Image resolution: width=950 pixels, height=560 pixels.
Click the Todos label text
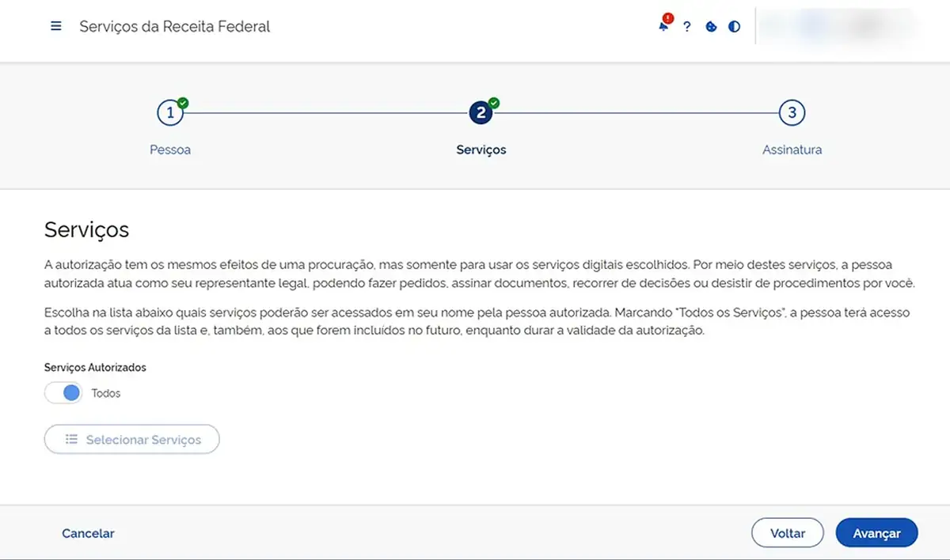(106, 393)
